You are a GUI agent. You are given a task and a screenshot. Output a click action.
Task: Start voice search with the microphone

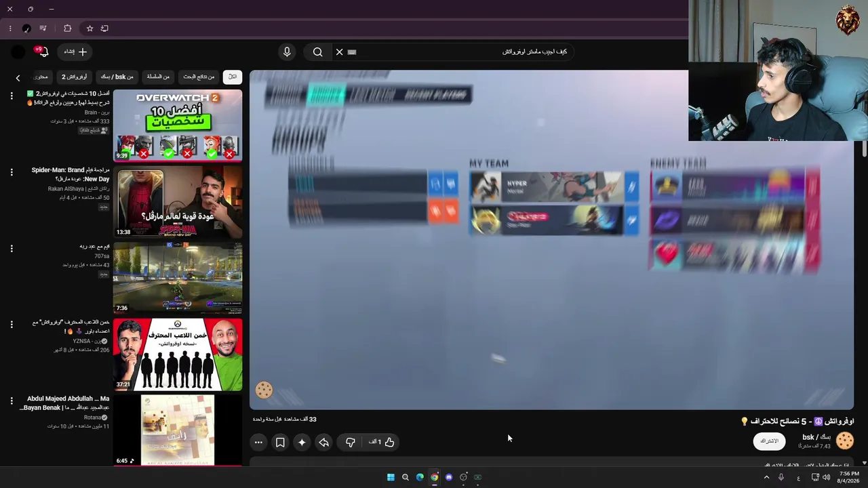[287, 52]
